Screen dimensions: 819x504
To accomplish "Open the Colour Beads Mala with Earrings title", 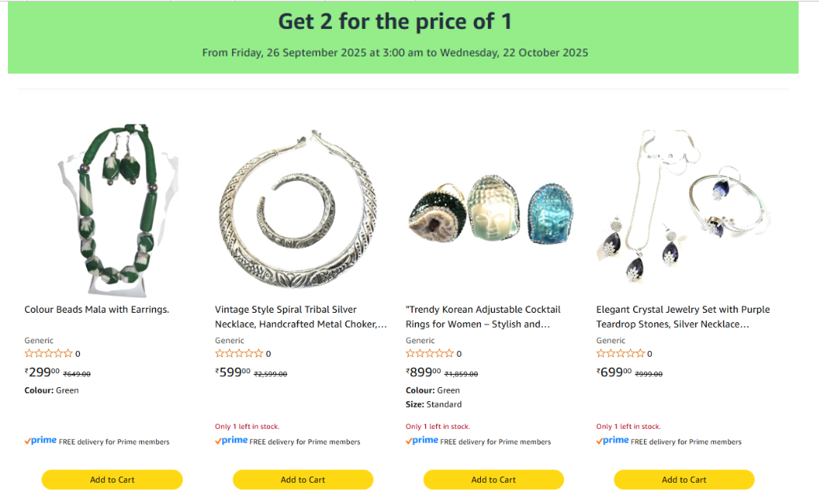I will 96,310.
